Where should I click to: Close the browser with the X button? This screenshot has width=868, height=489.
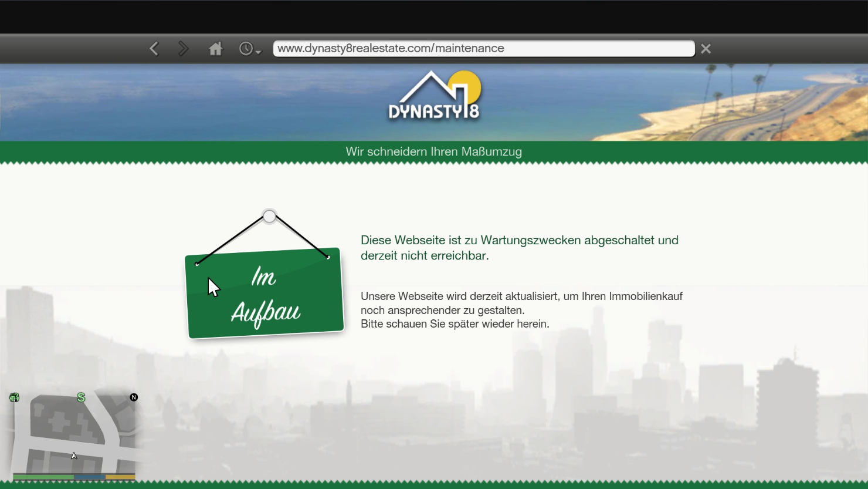(x=706, y=48)
